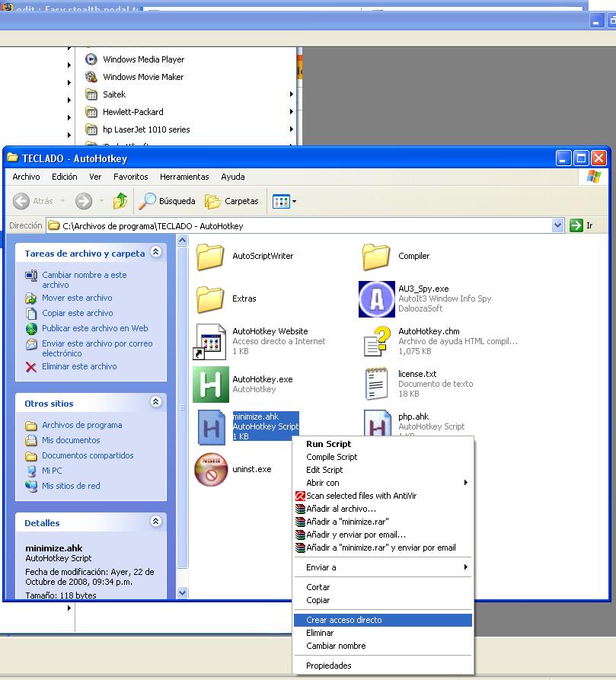Choose Scan selected files with AntiVir

[383, 496]
